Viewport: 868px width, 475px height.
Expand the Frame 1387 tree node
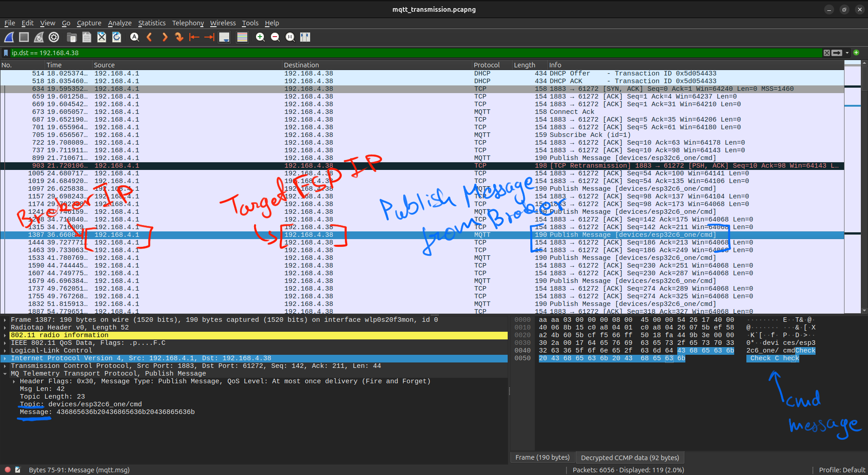pyautogui.click(x=5, y=320)
